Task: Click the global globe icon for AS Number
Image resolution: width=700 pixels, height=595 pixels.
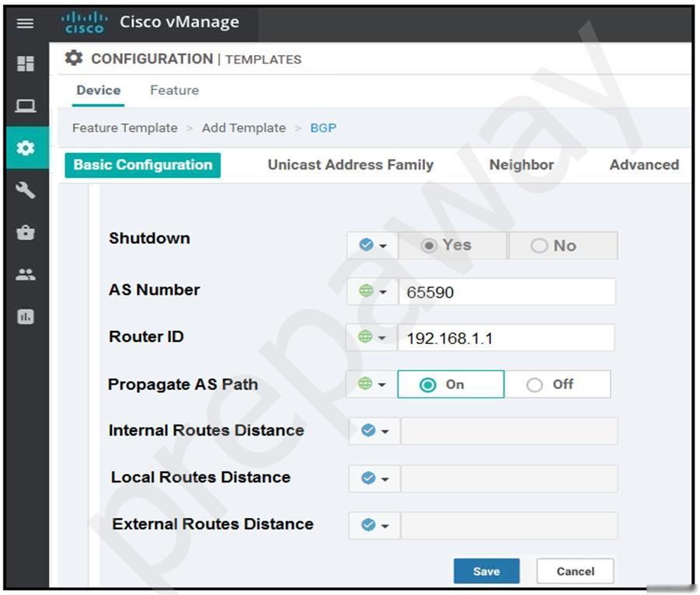Action: tap(366, 291)
